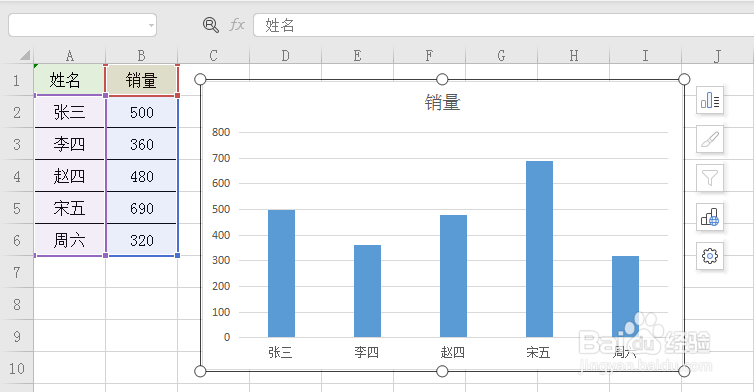Select row 5 header
754x392 pixels.
click(x=17, y=208)
